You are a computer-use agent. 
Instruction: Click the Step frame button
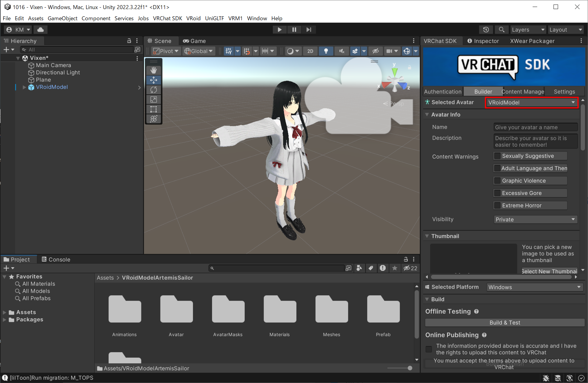click(x=309, y=30)
